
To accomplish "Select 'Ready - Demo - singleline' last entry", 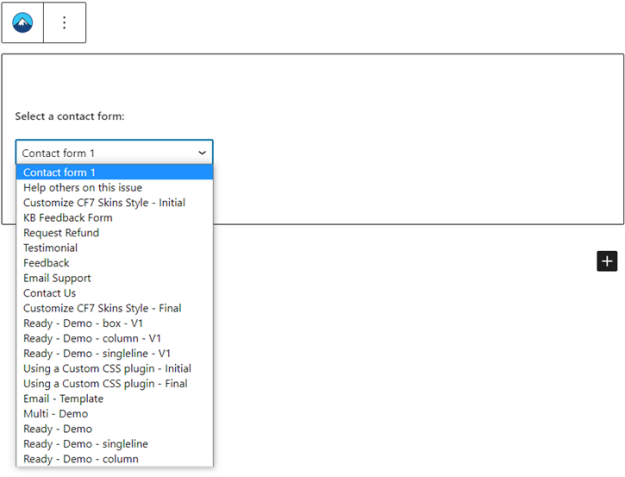I will 87,443.
